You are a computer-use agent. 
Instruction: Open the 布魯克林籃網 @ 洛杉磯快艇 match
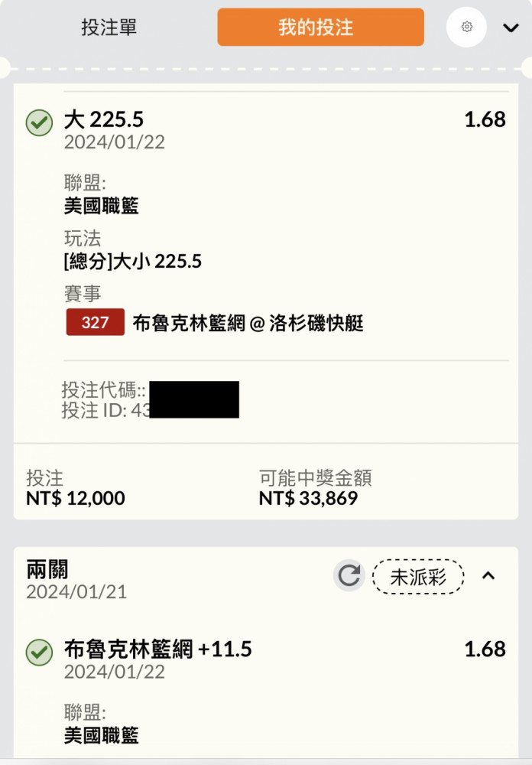(248, 323)
